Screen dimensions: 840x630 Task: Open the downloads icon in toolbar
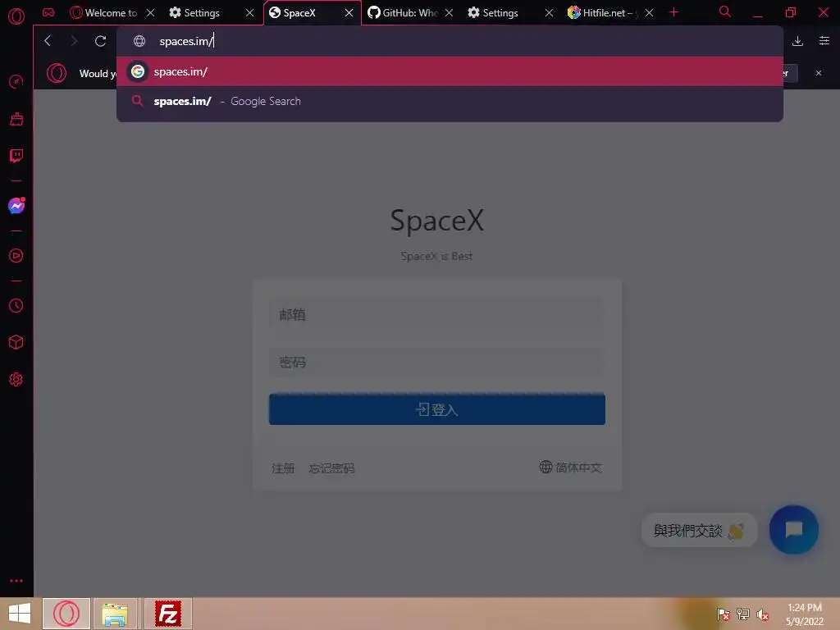click(797, 41)
